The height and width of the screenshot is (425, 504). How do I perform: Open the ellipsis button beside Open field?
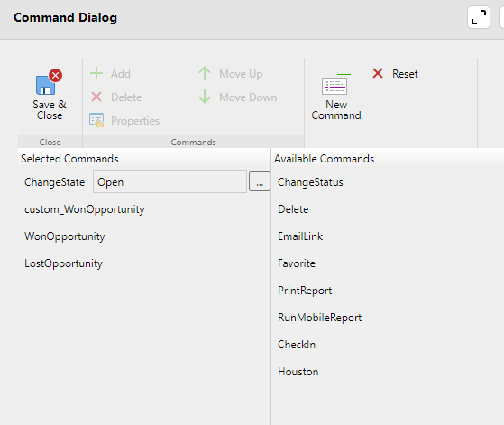pyautogui.click(x=260, y=181)
